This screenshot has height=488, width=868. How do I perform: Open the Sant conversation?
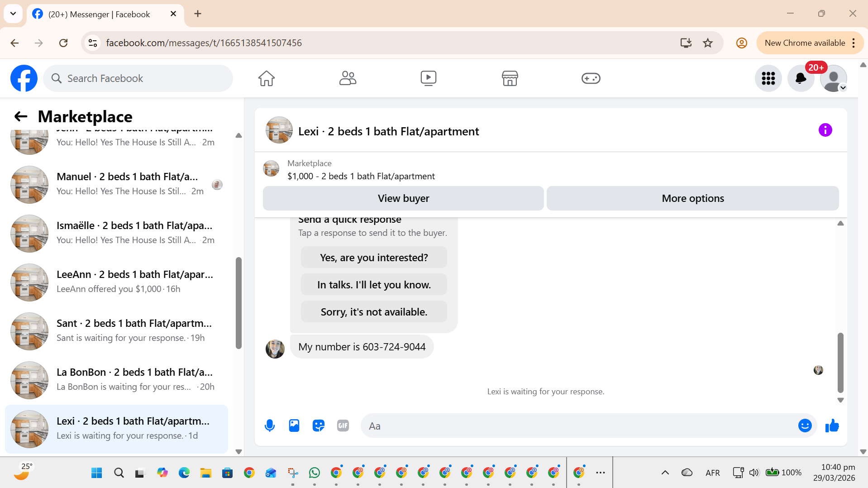[x=117, y=331]
